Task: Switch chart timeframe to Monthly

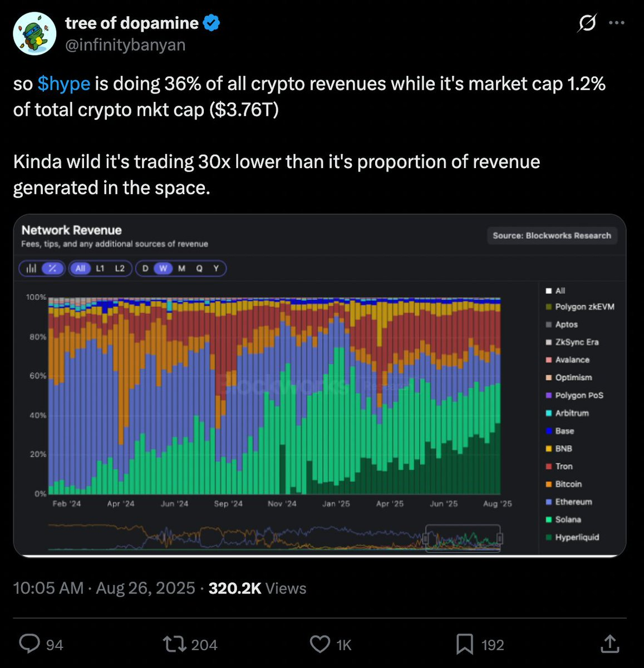Action: point(180,268)
